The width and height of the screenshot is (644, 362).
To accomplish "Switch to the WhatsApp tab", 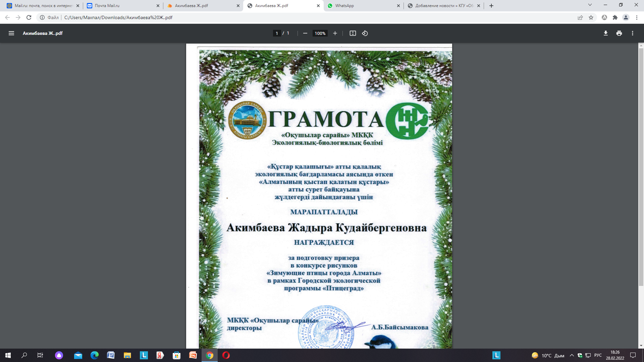I will [x=364, y=6].
